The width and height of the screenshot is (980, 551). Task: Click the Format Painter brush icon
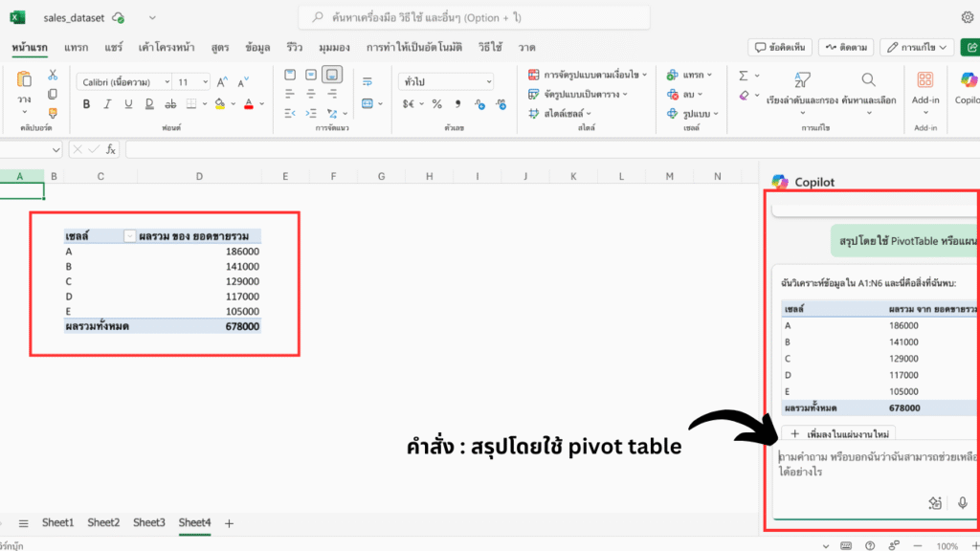click(x=53, y=113)
